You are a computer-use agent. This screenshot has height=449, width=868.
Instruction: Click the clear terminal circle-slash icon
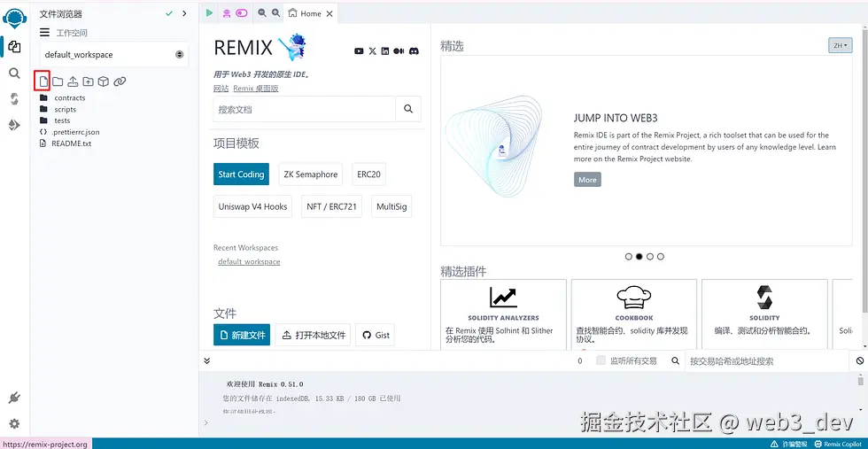coord(860,361)
